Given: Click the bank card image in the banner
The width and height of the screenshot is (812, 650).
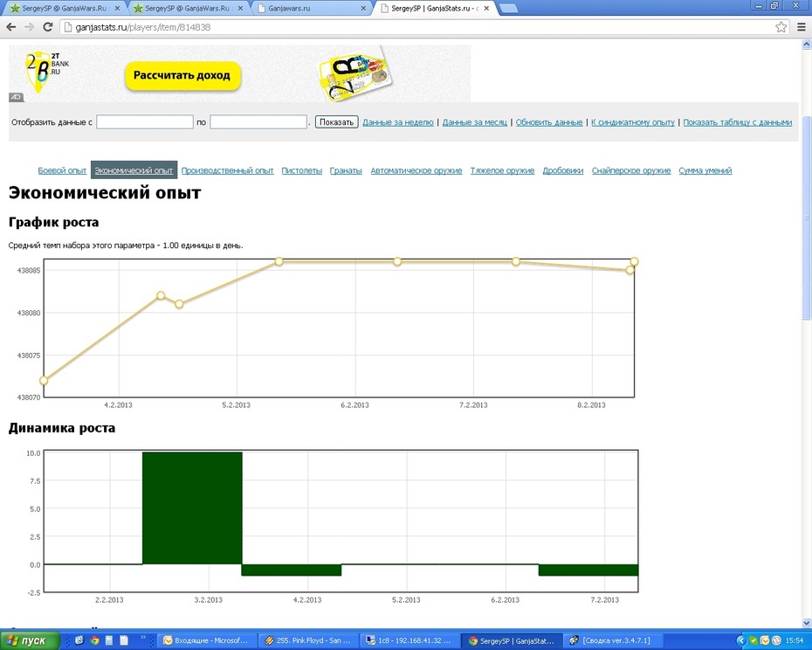Looking at the screenshot, I should 354,74.
